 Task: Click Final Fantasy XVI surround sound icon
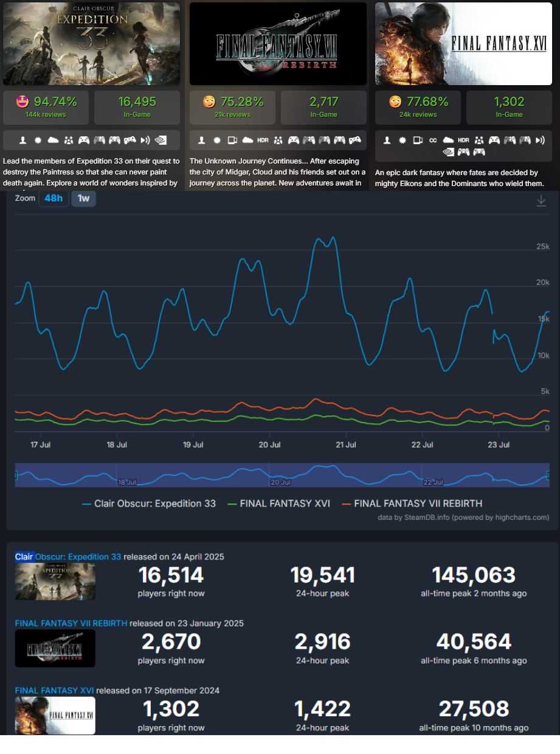pyautogui.click(x=540, y=140)
